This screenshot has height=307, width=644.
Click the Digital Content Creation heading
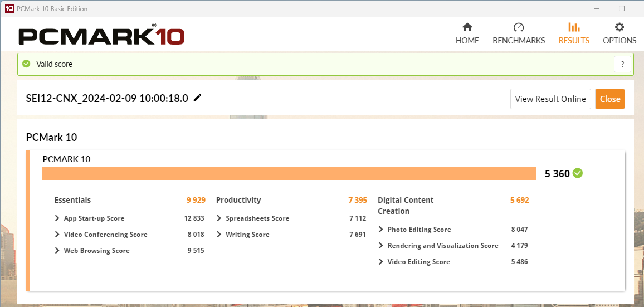(406, 206)
